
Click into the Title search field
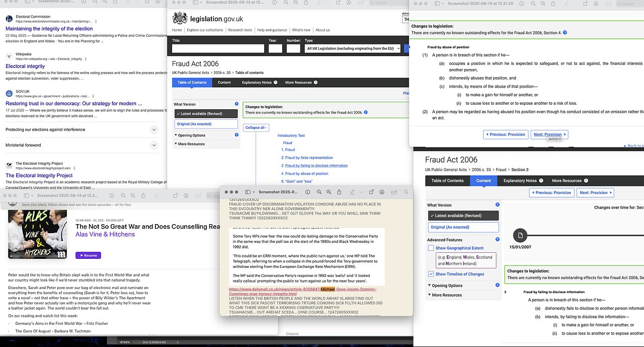(218, 48)
